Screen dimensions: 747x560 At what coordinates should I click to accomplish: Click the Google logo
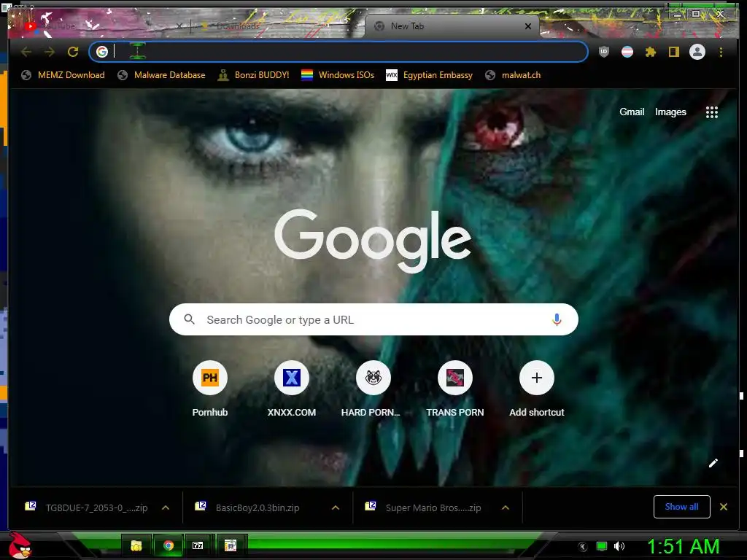pos(373,239)
